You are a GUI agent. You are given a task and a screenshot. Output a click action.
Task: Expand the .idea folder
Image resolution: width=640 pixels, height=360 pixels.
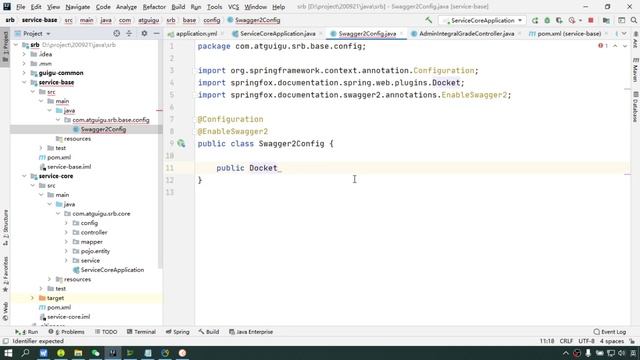pos(24,54)
